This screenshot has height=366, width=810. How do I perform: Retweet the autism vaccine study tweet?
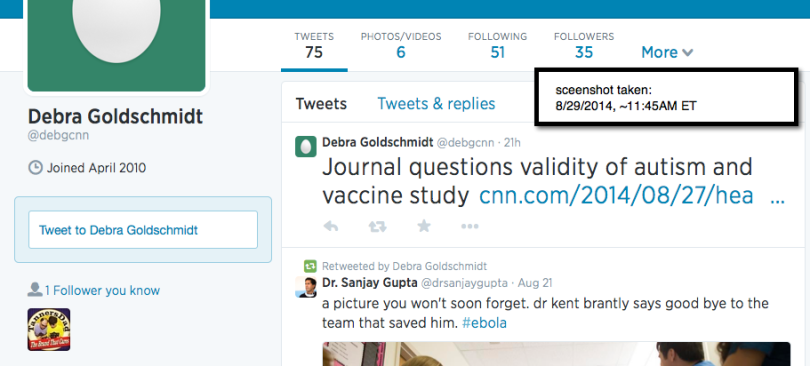pyautogui.click(x=377, y=226)
